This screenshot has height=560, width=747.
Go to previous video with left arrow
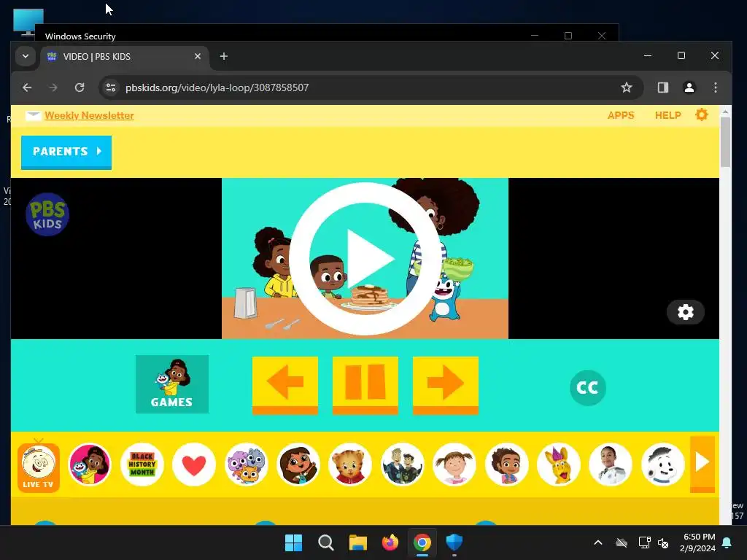click(x=285, y=385)
